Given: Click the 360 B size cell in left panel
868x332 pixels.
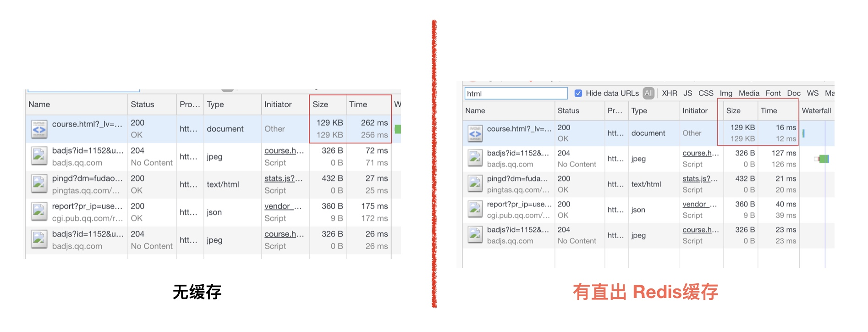Looking at the screenshot, I should point(332,206).
